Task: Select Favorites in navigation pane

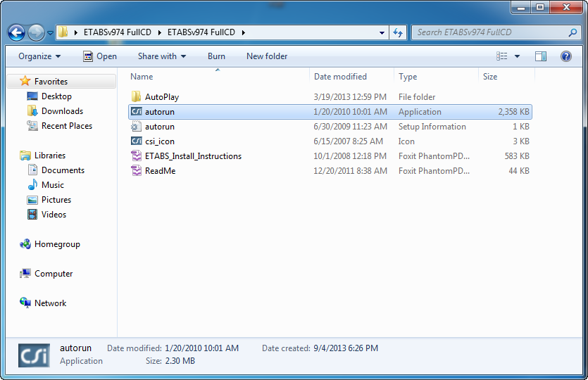Action: point(51,82)
